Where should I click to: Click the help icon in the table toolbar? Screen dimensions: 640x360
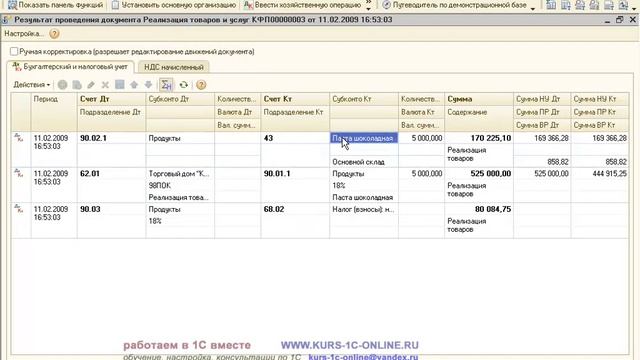(201, 85)
